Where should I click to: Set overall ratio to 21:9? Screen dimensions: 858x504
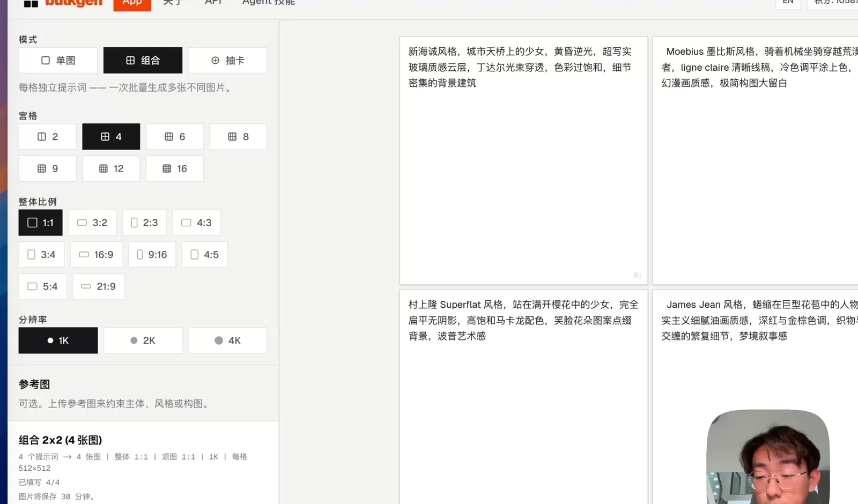[x=99, y=286]
